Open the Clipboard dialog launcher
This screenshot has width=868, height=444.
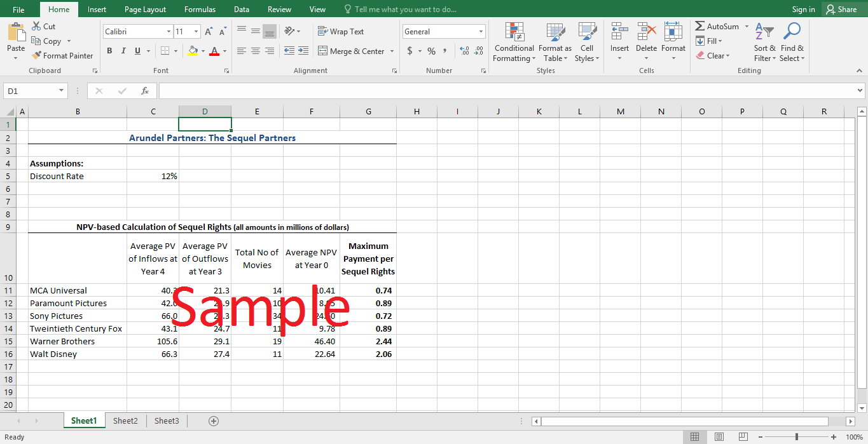[95, 71]
